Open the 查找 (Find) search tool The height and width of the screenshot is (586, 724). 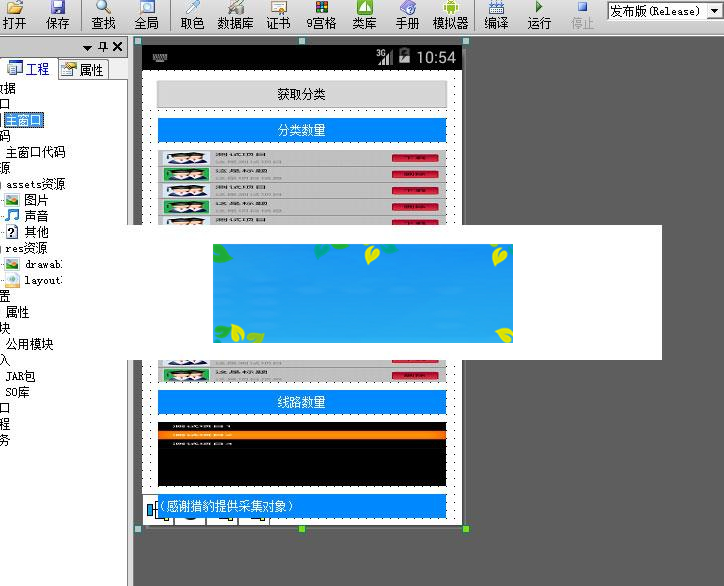click(103, 15)
